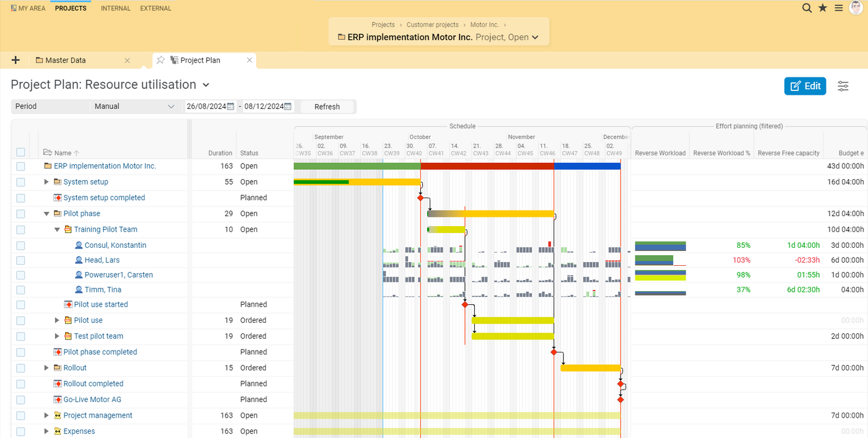
Task: Expand the Project management node
Action: (x=46, y=416)
